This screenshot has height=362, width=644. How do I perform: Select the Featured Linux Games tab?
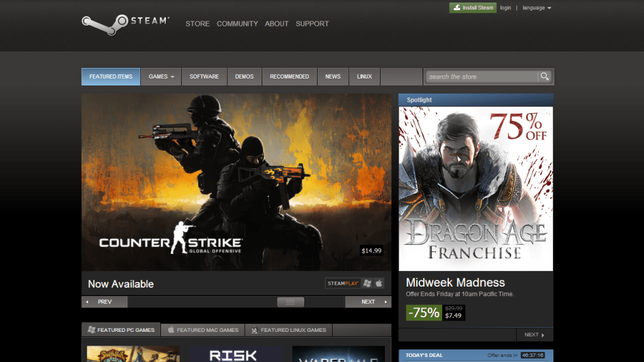pos(288,330)
